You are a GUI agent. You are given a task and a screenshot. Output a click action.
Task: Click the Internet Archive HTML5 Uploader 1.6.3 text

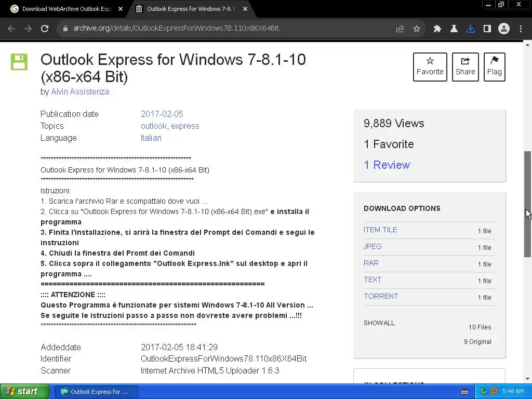point(210,370)
